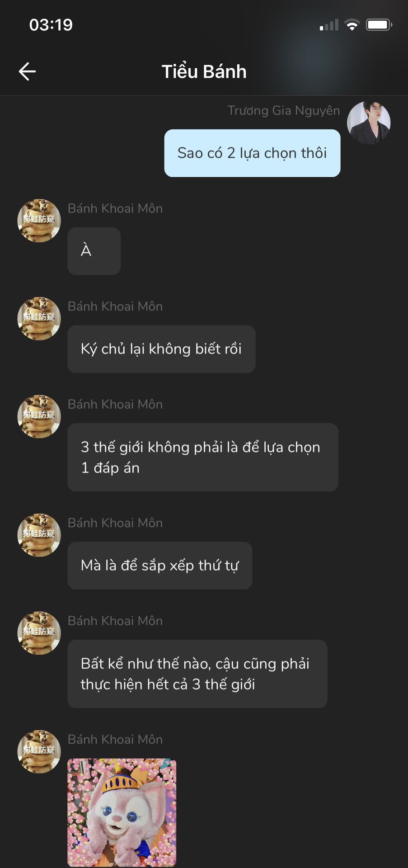The height and width of the screenshot is (868, 408).
Task: Select the 'Sao có 2 lựa chọn thôi' bubble
Action: (x=252, y=153)
